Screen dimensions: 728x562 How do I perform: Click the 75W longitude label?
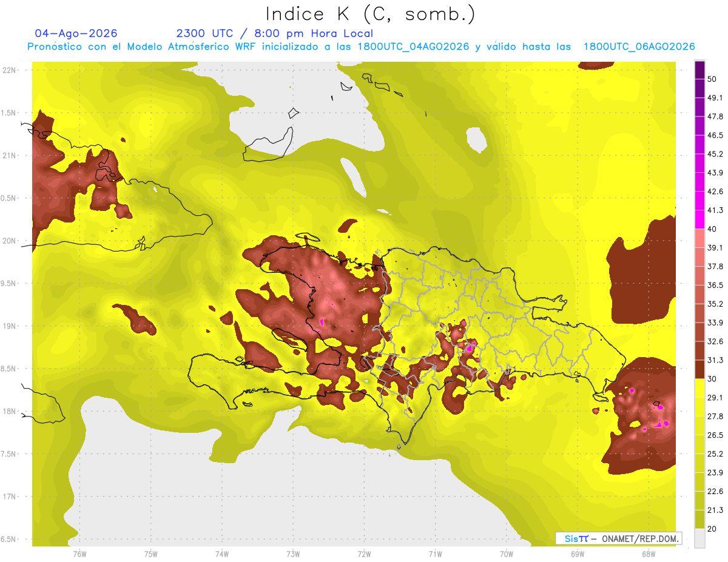[151, 554]
